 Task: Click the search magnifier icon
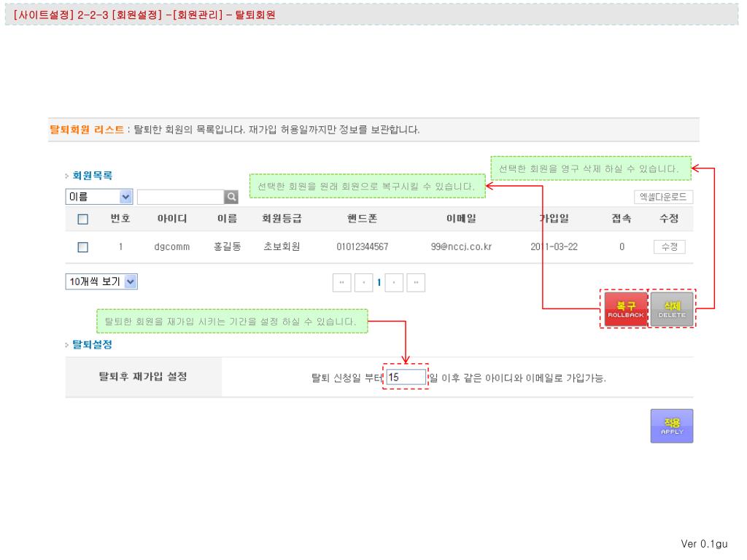231,197
